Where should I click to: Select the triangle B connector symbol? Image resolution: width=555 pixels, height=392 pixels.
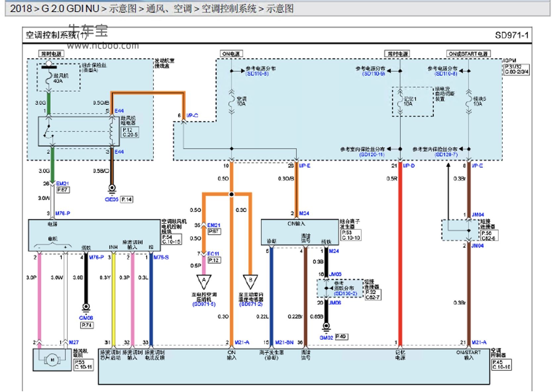tap(250, 281)
